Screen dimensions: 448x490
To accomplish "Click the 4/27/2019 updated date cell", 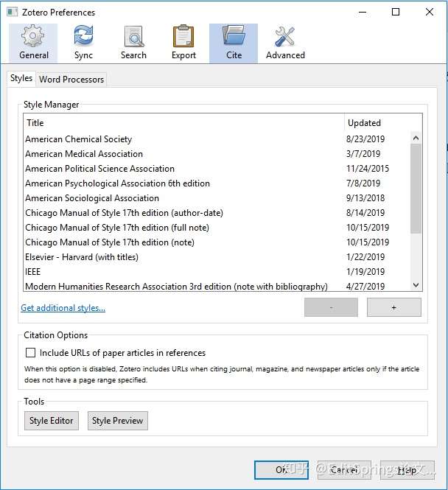I will pyautogui.click(x=365, y=286).
